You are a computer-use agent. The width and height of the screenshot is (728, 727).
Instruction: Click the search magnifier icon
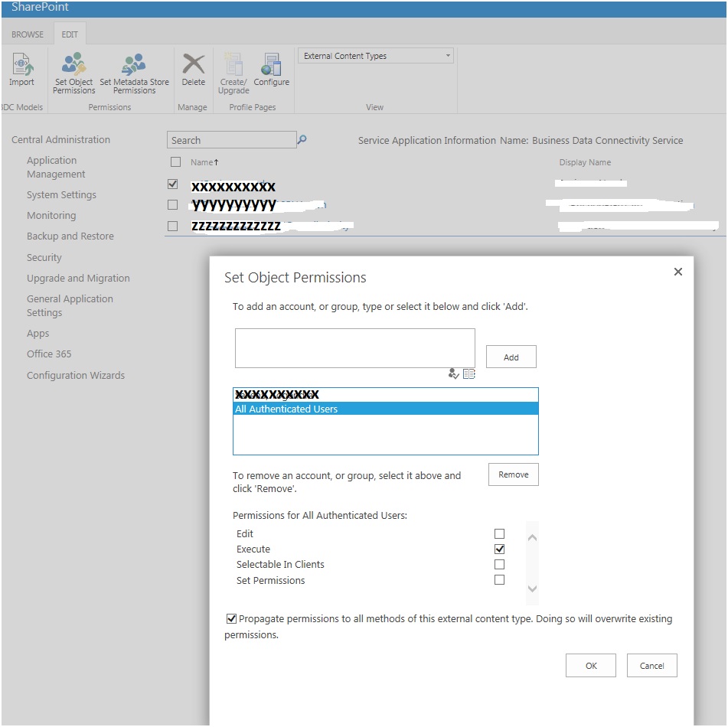(302, 139)
